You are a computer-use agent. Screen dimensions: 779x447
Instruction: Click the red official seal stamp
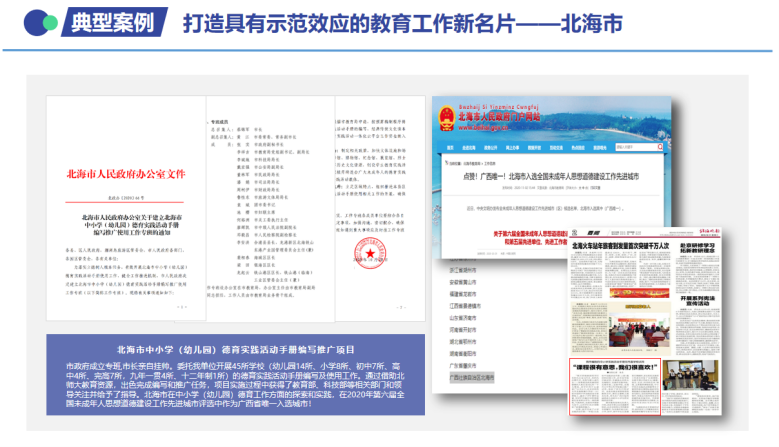tap(370, 253)
